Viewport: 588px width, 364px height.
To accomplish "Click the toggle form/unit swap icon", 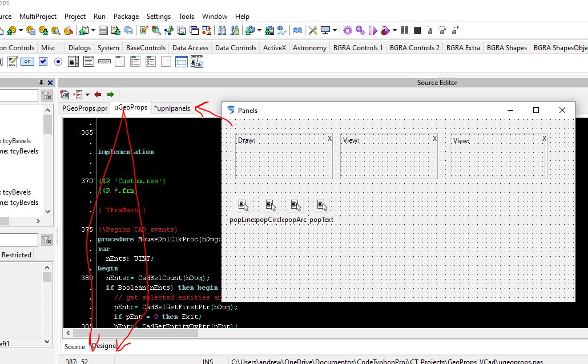I will pyautogui.click(x=207, y=30).
